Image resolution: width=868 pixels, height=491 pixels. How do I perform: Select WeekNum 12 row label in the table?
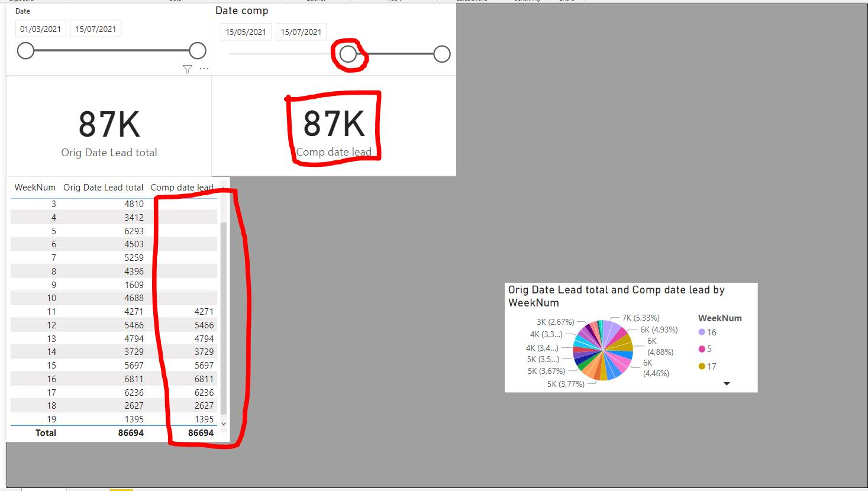[x=51, y=325]
